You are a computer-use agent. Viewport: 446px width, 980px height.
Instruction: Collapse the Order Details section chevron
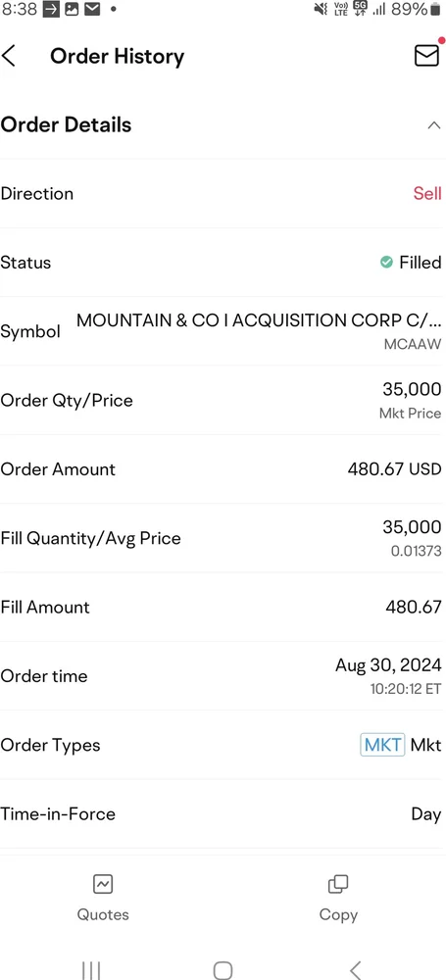(x=433, y=125)
